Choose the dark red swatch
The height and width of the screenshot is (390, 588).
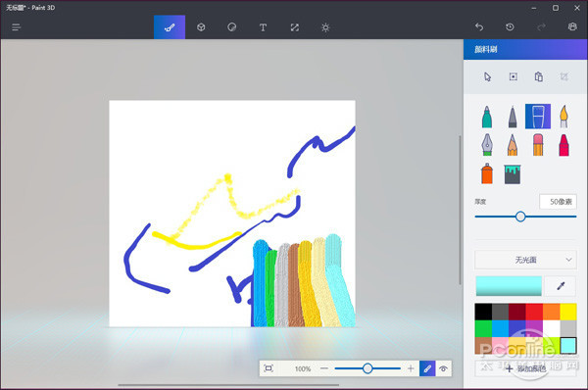pyautogui.click(x=516, y=312)
